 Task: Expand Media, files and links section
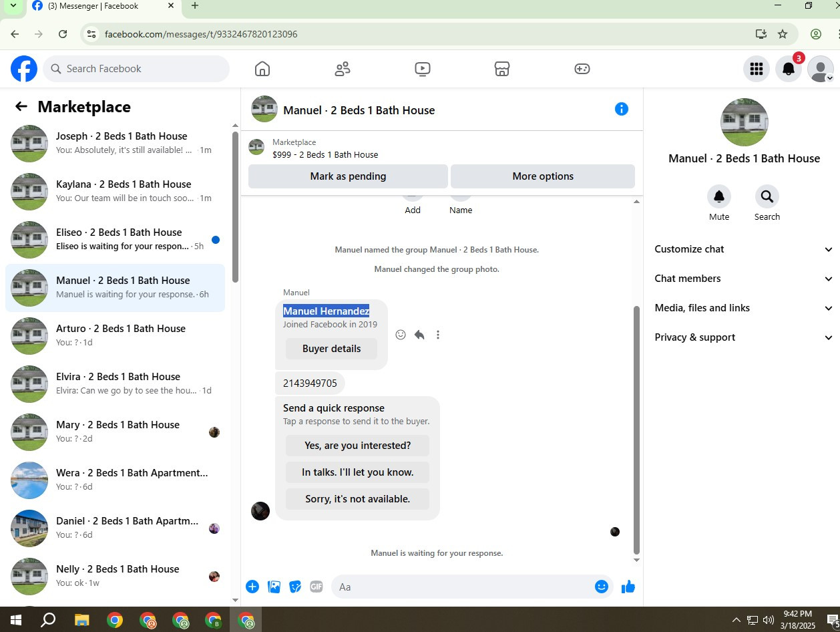pos(744,308)
